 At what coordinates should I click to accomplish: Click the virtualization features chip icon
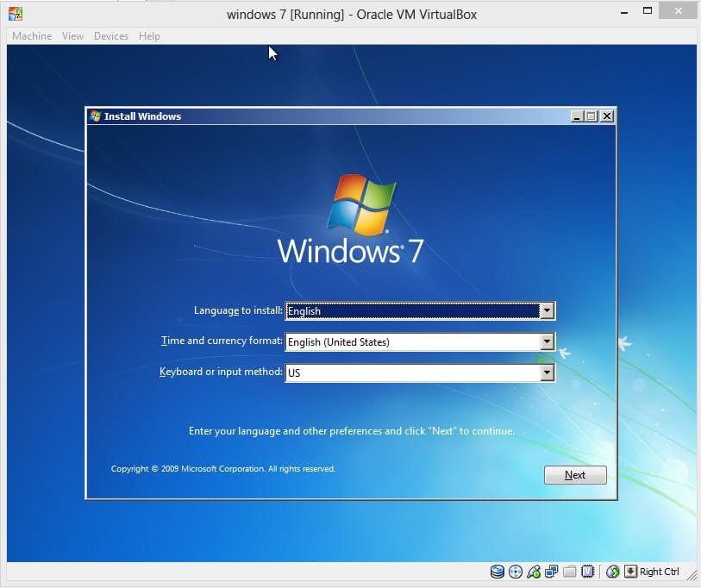tap(587, 571)
